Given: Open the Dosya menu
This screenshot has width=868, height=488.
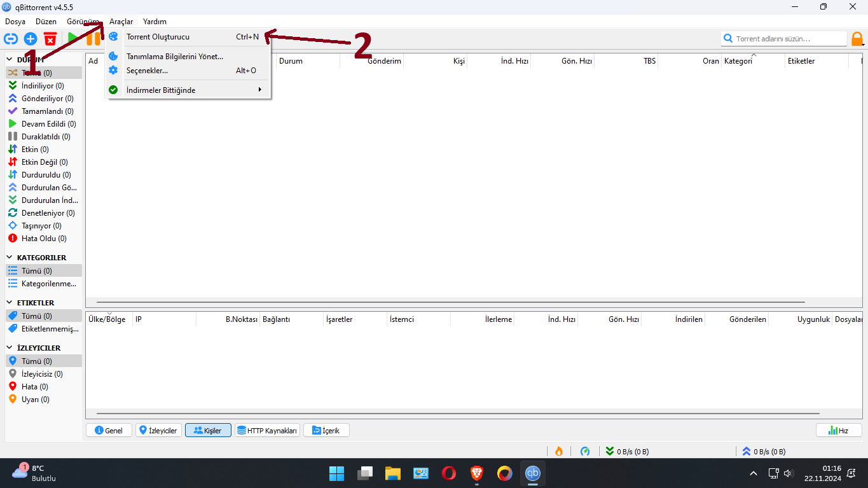Looking at the screenshot, I should (x=15, y=22).
